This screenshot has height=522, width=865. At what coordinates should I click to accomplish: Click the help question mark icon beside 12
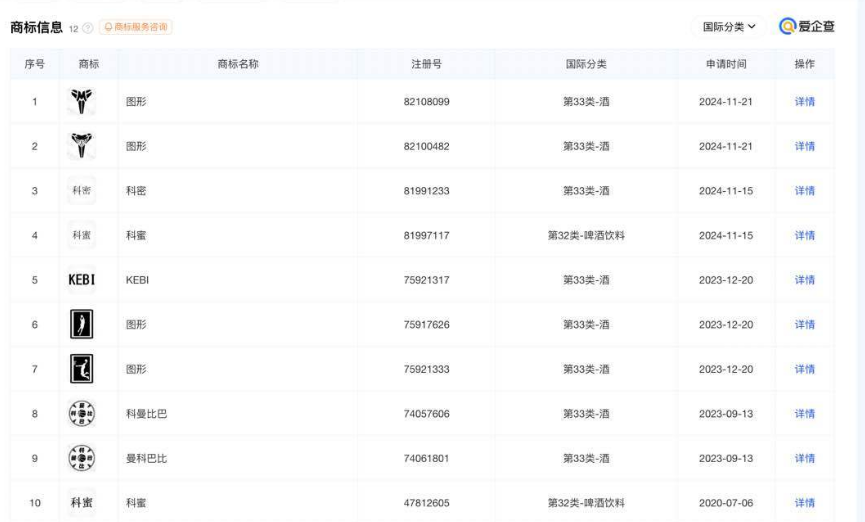coord(88,28)
